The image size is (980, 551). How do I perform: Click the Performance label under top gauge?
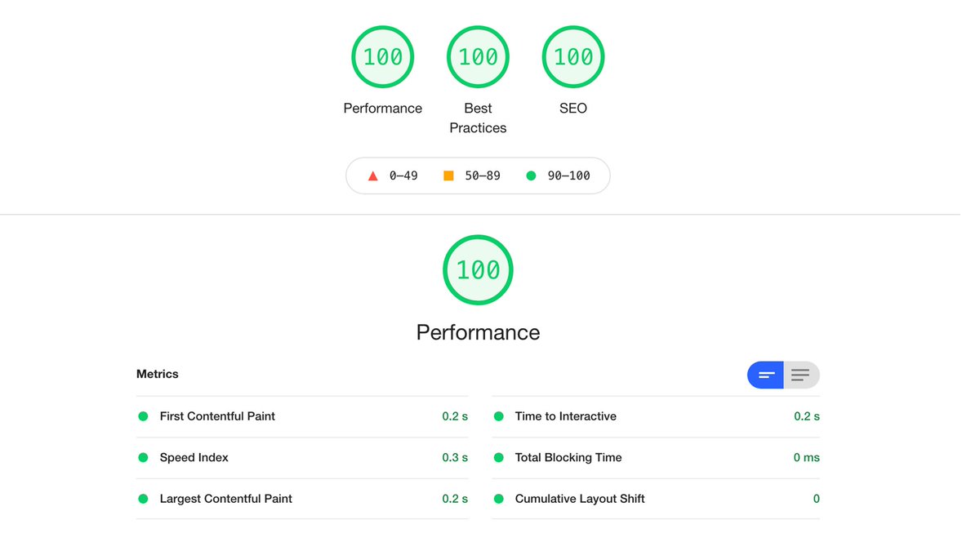(382, 109)
